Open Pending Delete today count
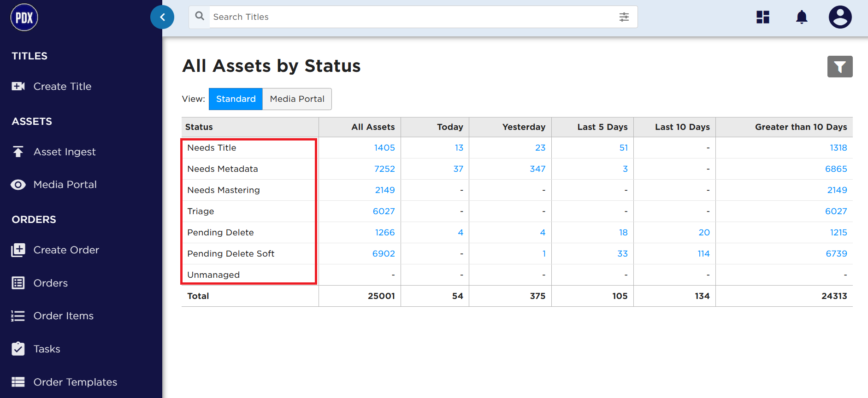Screen dimensions: 868x398 click(461, 233)
